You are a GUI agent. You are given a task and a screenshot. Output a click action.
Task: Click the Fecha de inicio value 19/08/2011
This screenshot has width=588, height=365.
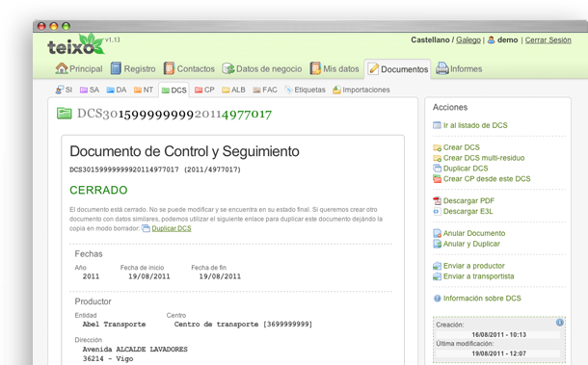coord(148,276)
